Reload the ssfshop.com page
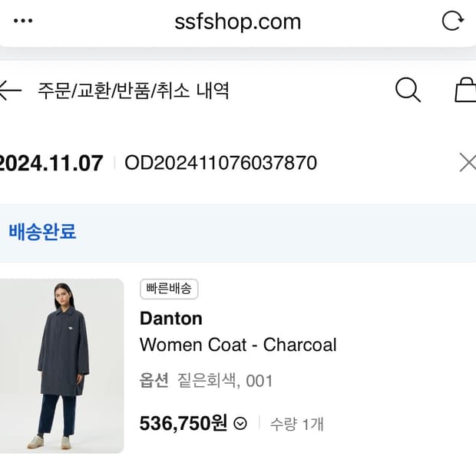 coord(453,21)
